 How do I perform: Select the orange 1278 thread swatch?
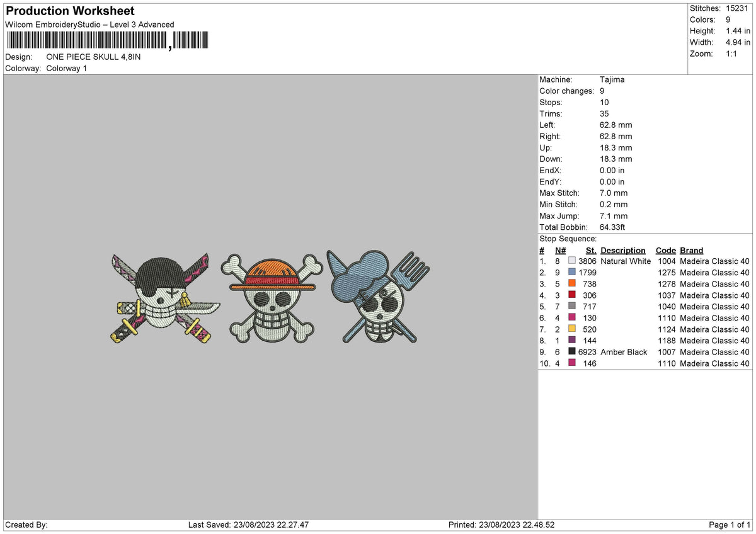[x=571, y=284]
